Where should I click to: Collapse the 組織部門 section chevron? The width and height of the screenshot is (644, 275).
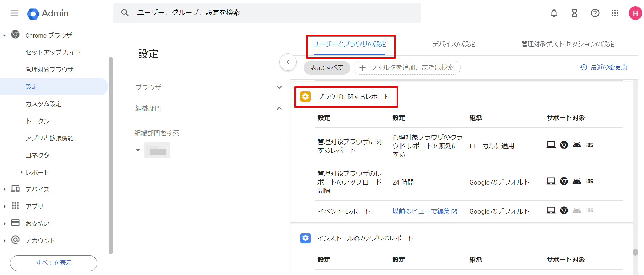(x=279, y=108)
